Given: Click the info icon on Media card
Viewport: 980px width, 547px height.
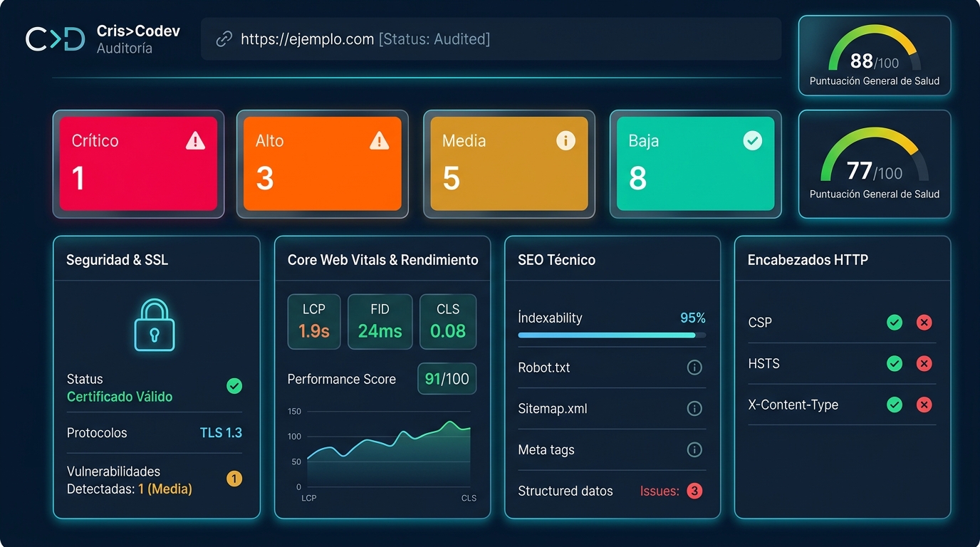Looking at the screenshot, I should coord(565,140).
